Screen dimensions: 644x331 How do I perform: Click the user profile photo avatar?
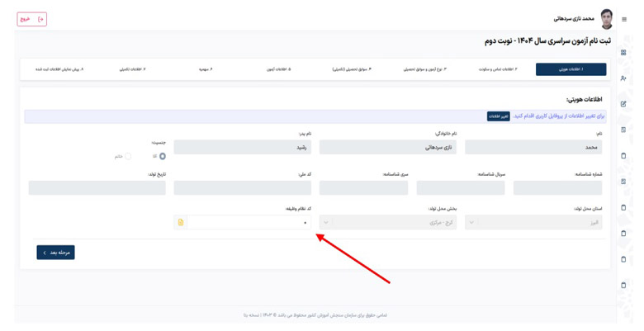(x=606, y=19)
